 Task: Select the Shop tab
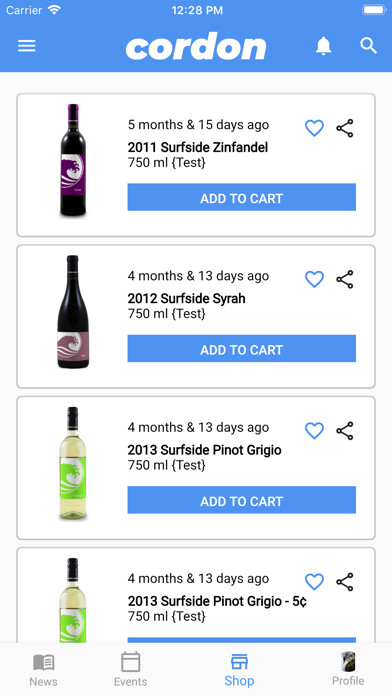(x=239, y=670)
